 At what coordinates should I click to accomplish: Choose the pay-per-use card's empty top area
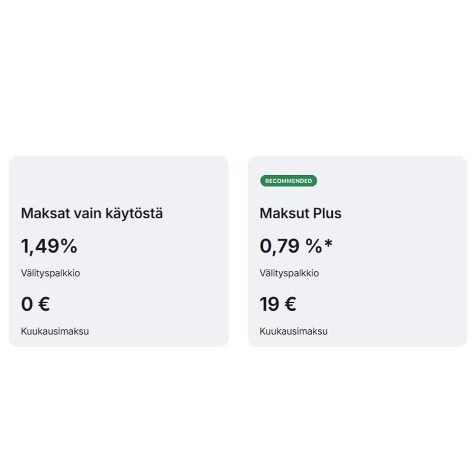(119, 178)
